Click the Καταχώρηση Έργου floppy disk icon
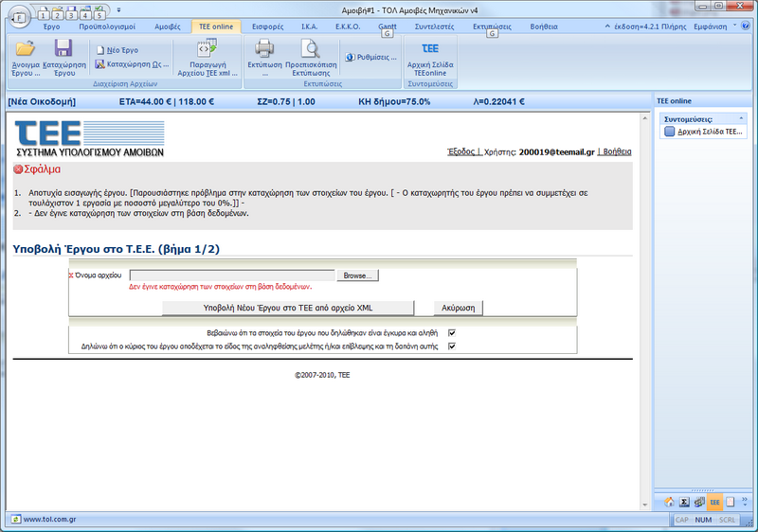The height and width of the screenshot is (532, 758). (x=63, y=49)
